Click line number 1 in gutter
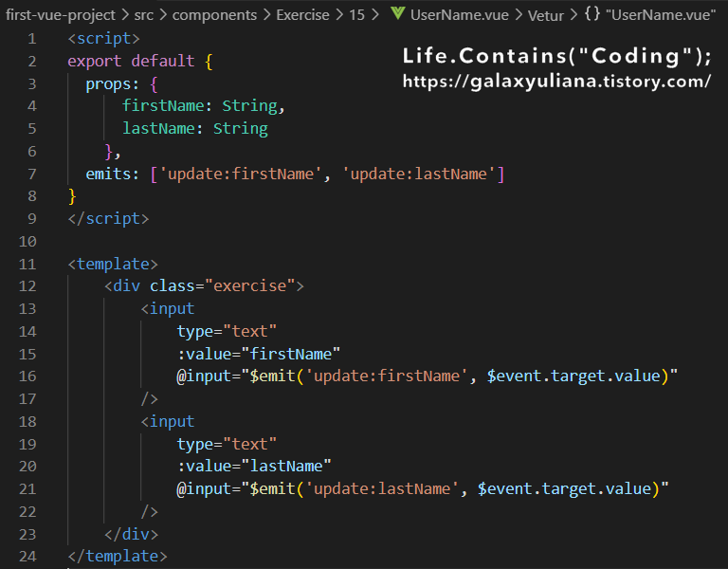Viewport: 728px width, 569px height. coord(32,39)
